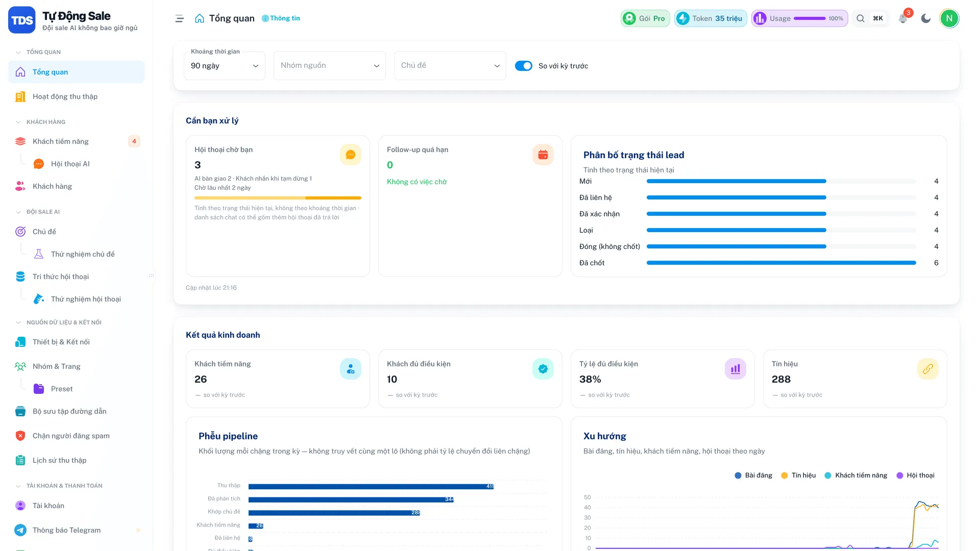The image size is (980, 551).
Task: Click the Telegram icon for Thông báo Telegram
Action: (x=20, y=530)
